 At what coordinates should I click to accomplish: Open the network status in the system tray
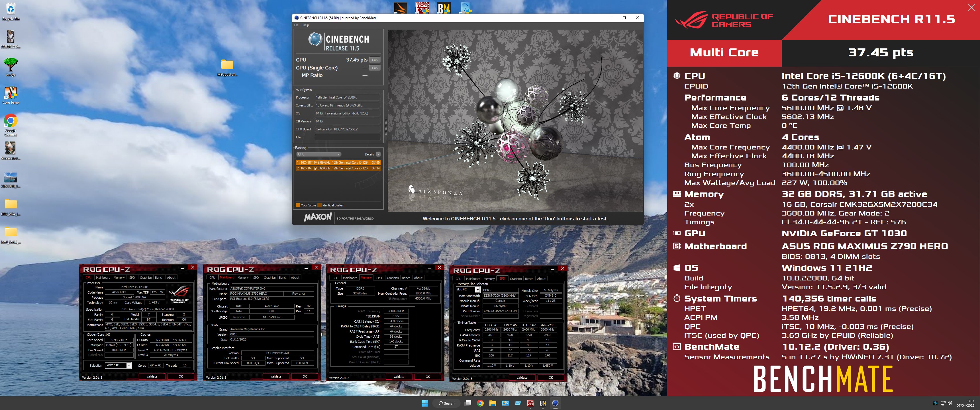click(x=943, y=403)
